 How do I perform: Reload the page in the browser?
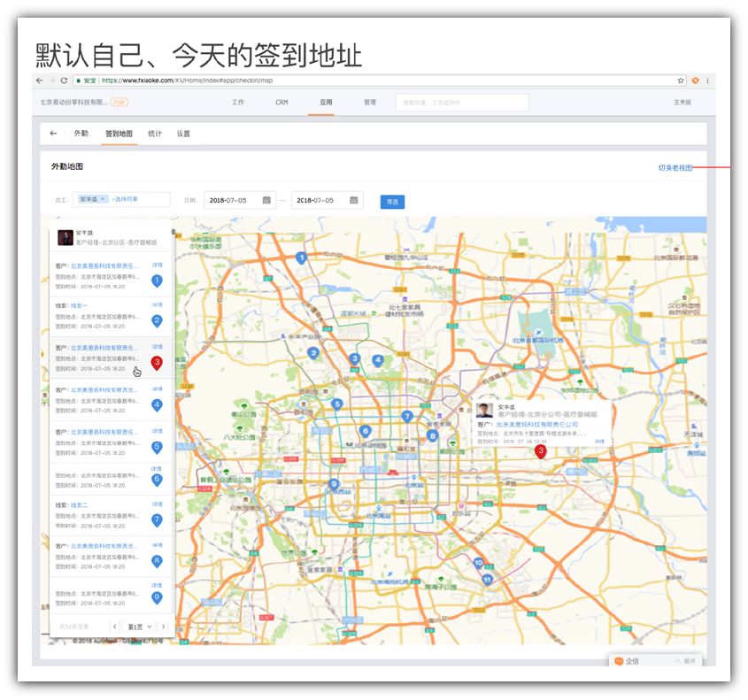pyautogui.click(x=65, y=81)
